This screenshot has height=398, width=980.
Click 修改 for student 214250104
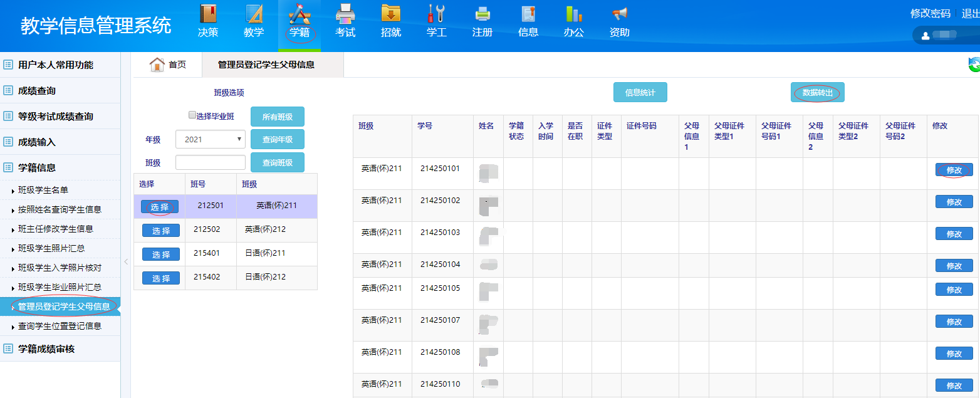(x=954, y=266)
